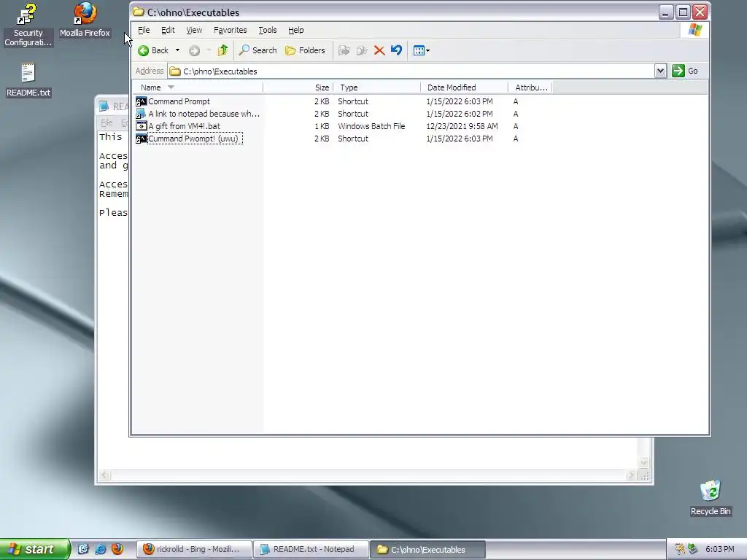Click the address bar path field
The height and width of the screenshot is (560, 747).
411,71
